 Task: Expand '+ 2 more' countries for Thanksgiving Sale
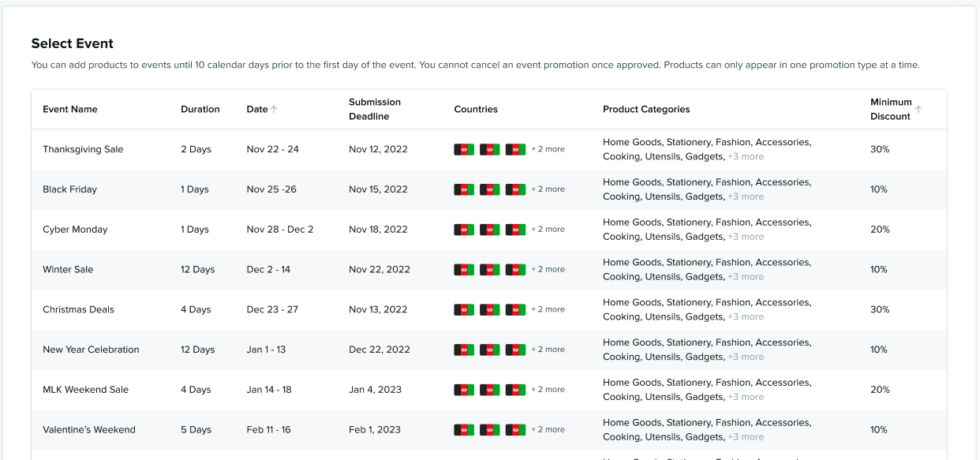coord(548,149)
